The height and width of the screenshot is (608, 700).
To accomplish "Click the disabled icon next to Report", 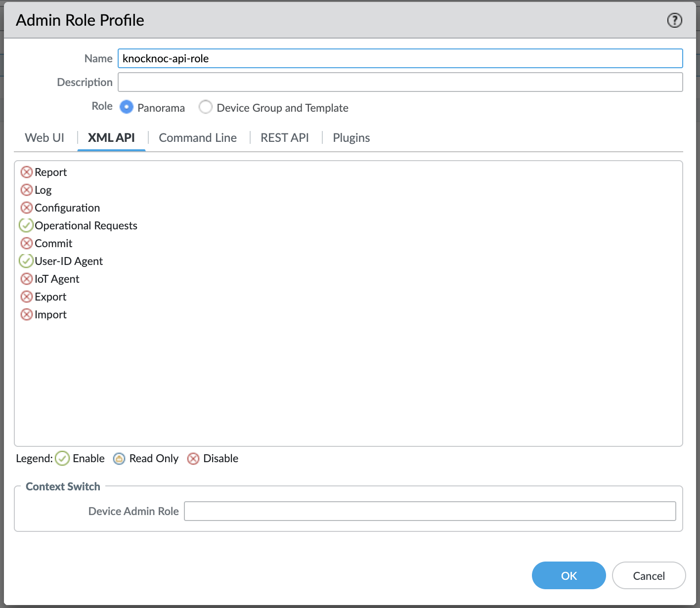I will 27,172.
